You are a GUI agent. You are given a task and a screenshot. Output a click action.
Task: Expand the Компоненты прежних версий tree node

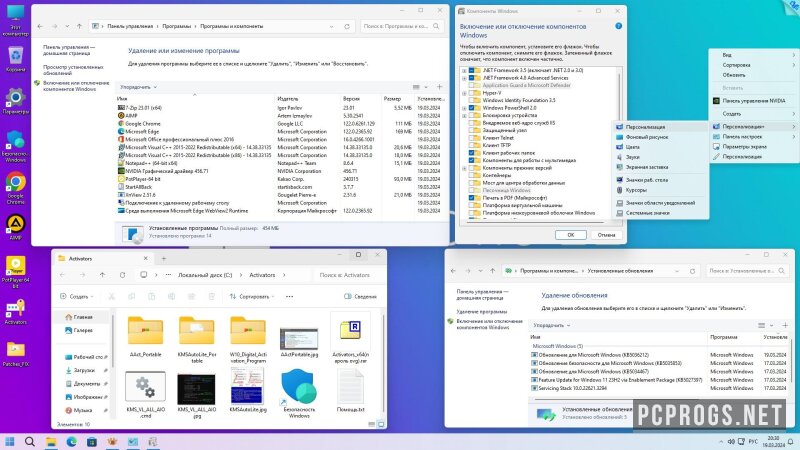point(464,168)
